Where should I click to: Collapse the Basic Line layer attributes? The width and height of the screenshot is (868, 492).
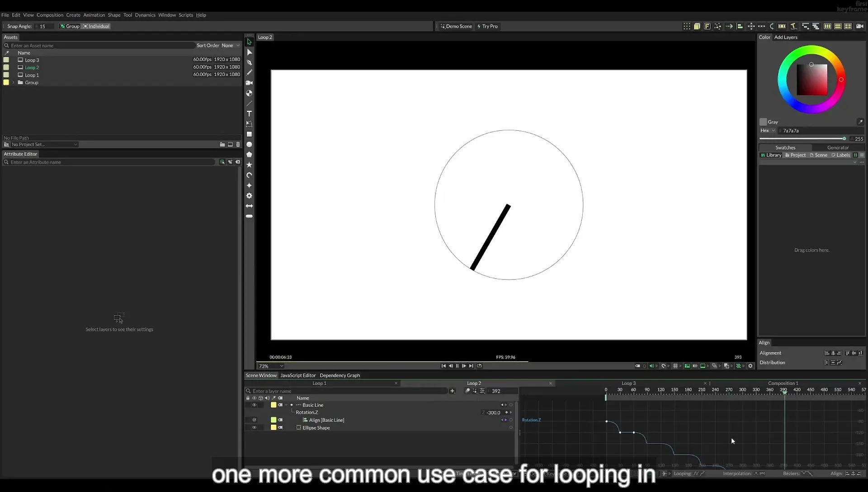coord(286,405)
